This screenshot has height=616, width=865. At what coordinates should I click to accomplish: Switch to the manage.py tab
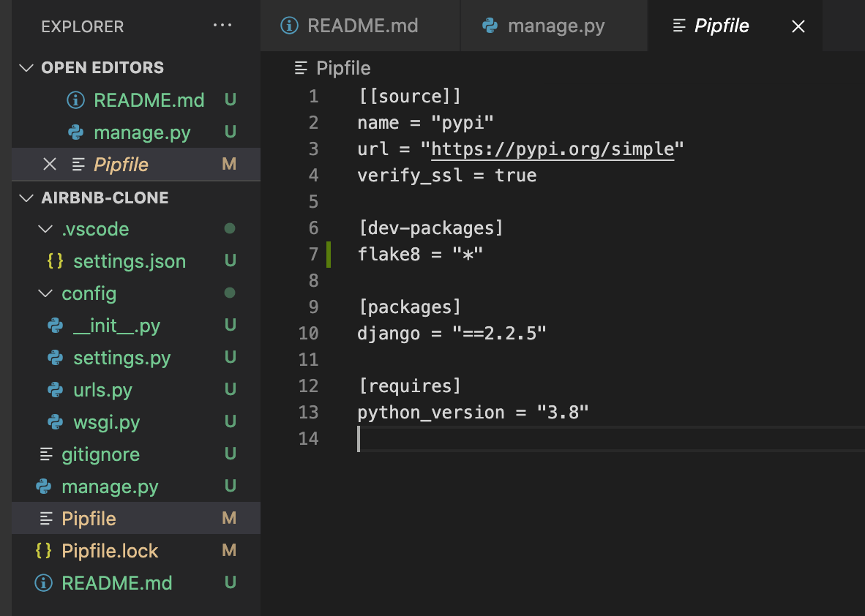554,26
